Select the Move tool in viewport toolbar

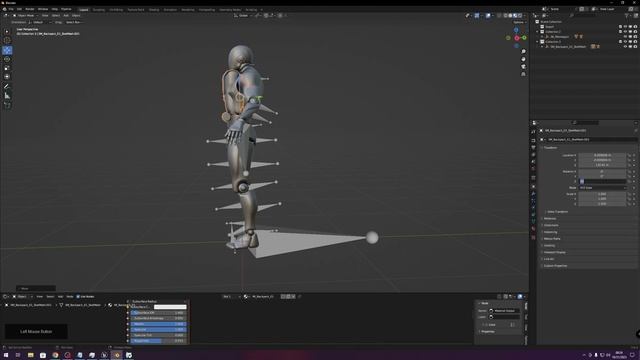tap(7, 50)
